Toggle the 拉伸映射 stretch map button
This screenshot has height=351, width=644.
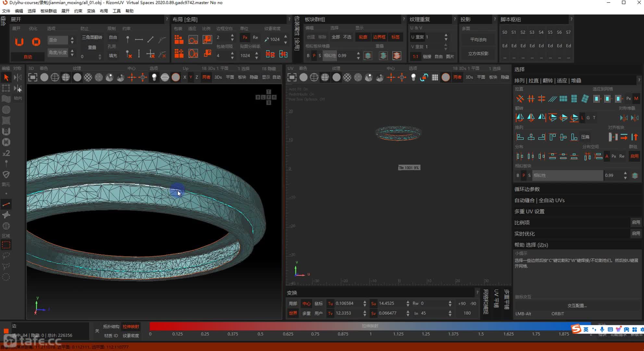click(x=131, y=327)
